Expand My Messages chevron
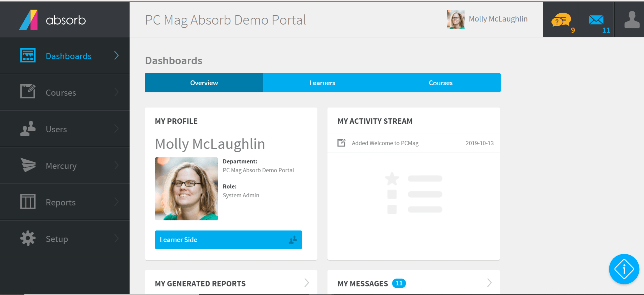Viewport: 644px width, 295px height. 490,283
